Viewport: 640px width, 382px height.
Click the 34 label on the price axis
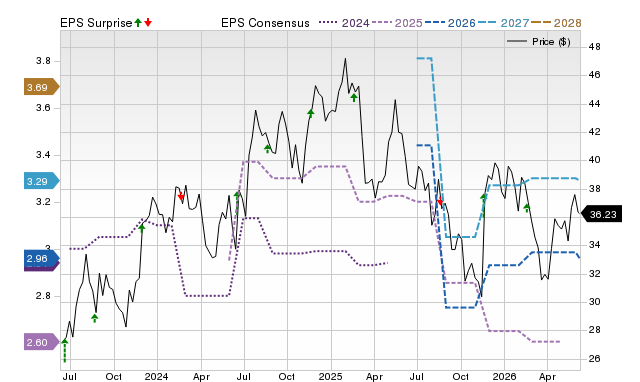tap(595, 245)
